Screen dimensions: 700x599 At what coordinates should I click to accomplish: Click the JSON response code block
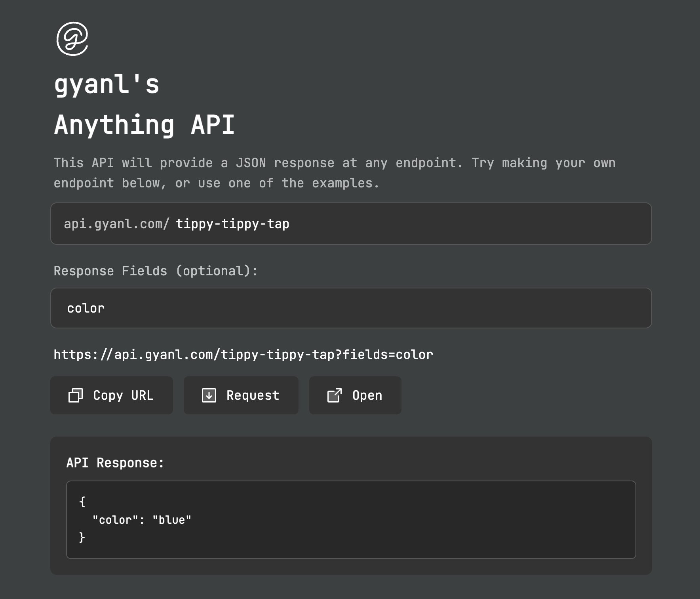point(351,520)
